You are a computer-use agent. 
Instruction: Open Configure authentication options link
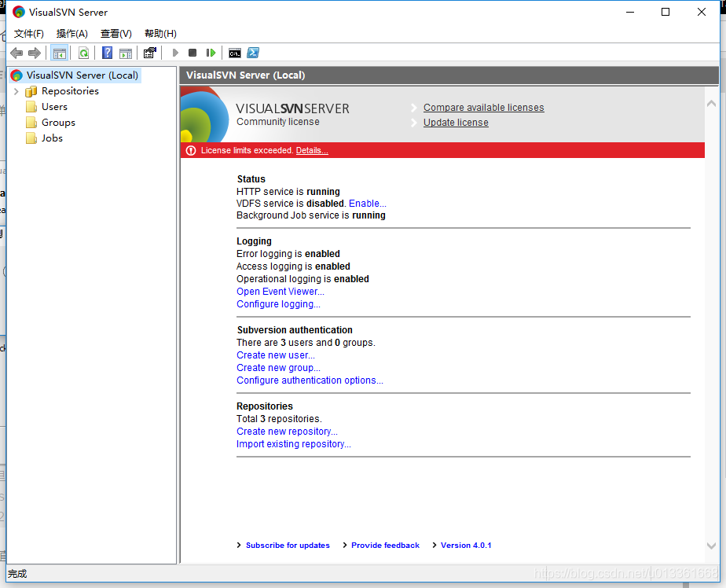[x=310, y=380]
